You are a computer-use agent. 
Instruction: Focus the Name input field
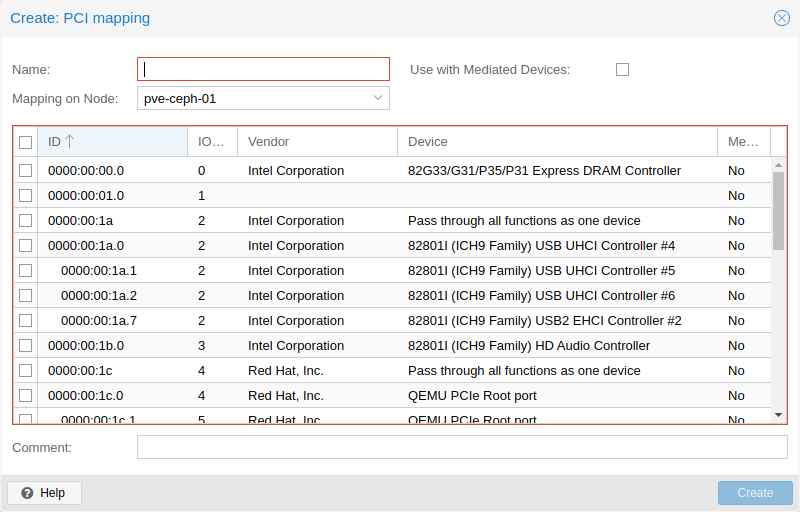[x=263, y=69]
